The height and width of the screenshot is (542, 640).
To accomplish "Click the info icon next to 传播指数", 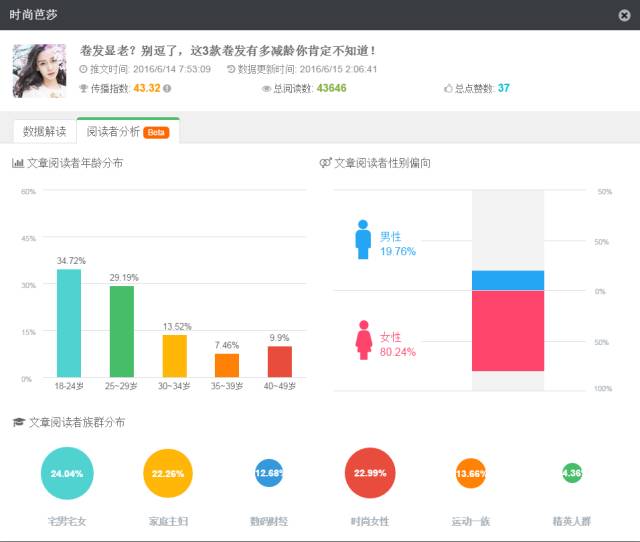I will 167,89.
